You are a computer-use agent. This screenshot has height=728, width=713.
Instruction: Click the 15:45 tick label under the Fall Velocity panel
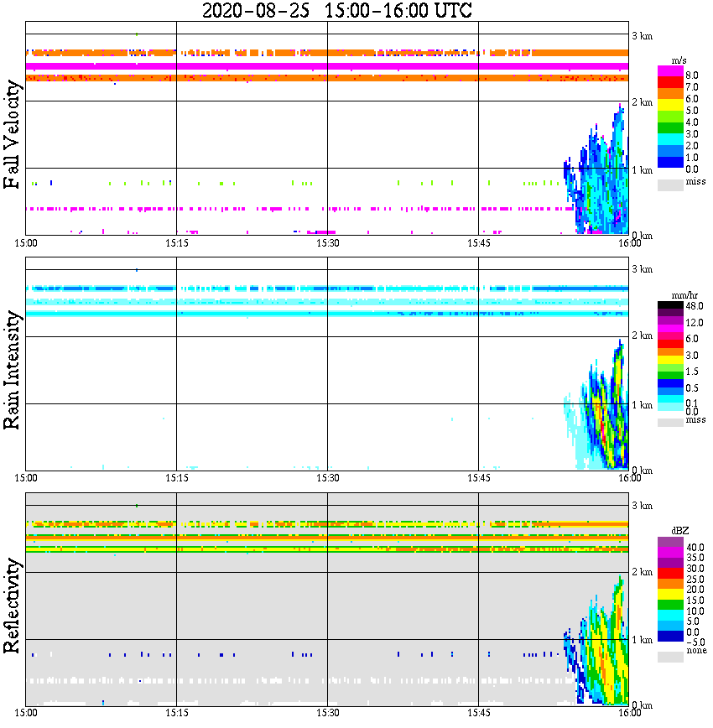(479, 243)
